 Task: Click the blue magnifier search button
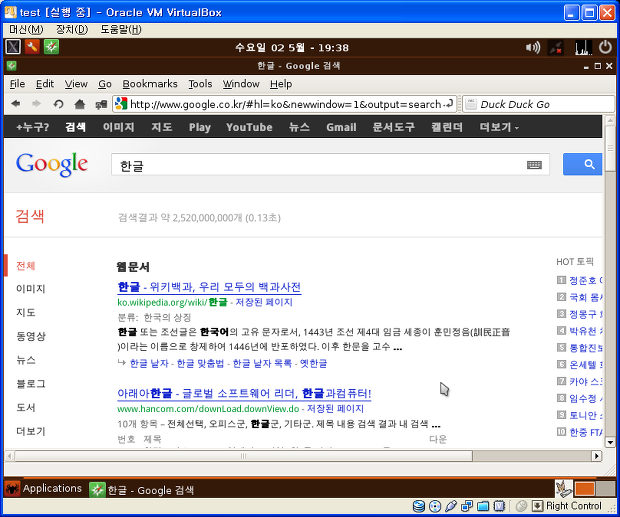coord(582,164)
